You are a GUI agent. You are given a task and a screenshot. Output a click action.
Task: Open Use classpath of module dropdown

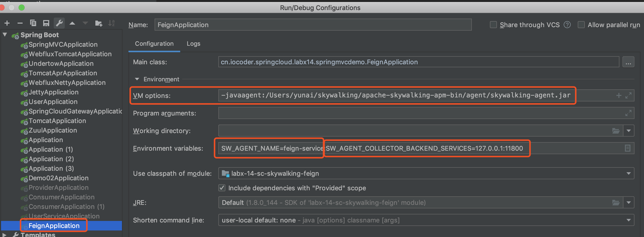click(628, 173)
